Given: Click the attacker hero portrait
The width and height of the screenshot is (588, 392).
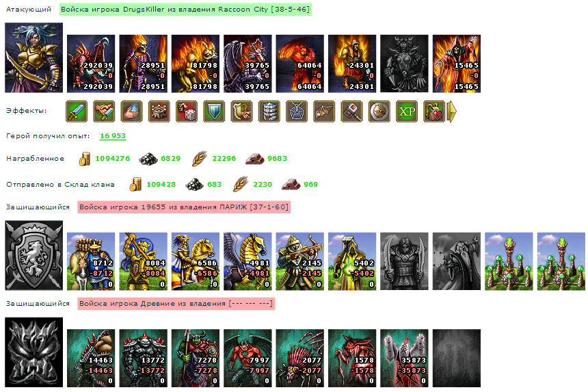Looking at the screenshot, I should coord(34,57).
